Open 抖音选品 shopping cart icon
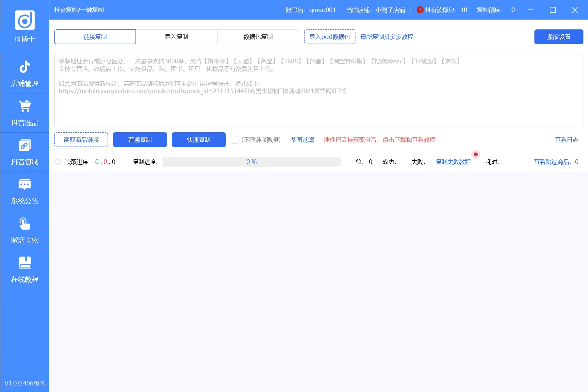This screenshot has height=392, width=588. pyautogui.click(x=25, y=106)
